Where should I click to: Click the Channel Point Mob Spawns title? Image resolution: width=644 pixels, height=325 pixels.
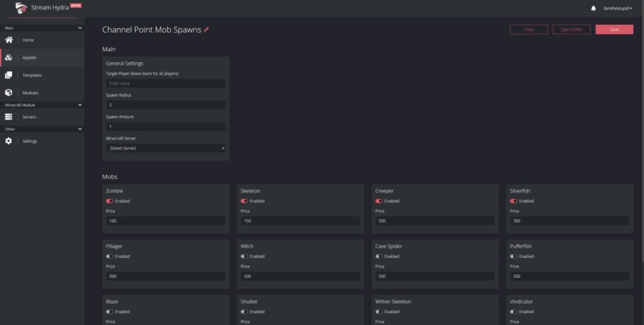152,30
